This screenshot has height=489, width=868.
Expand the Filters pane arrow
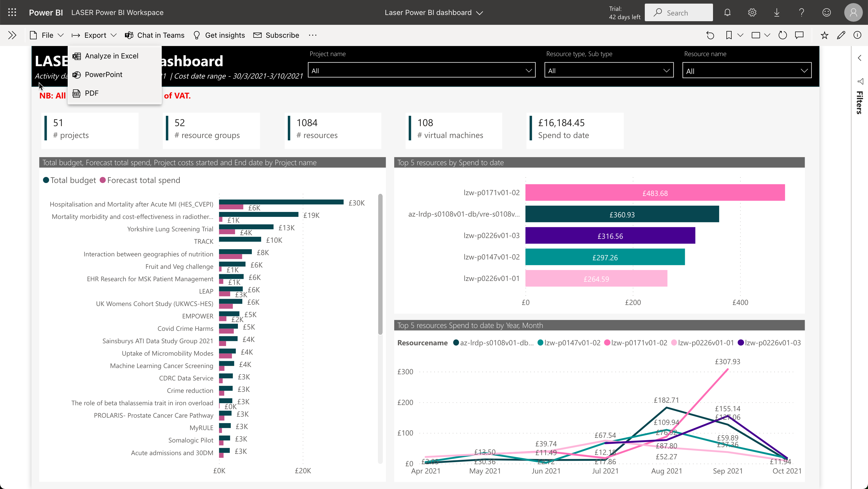click(x=859, y=58)
